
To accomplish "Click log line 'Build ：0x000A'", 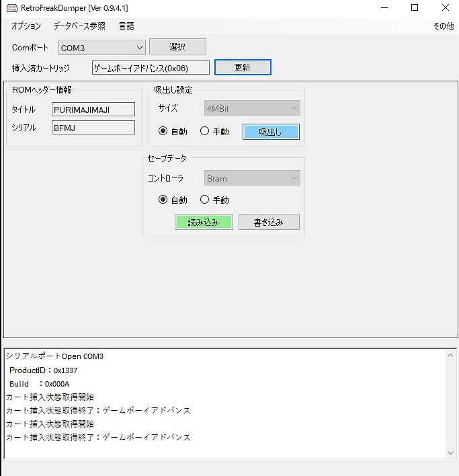I will point(40,384).
